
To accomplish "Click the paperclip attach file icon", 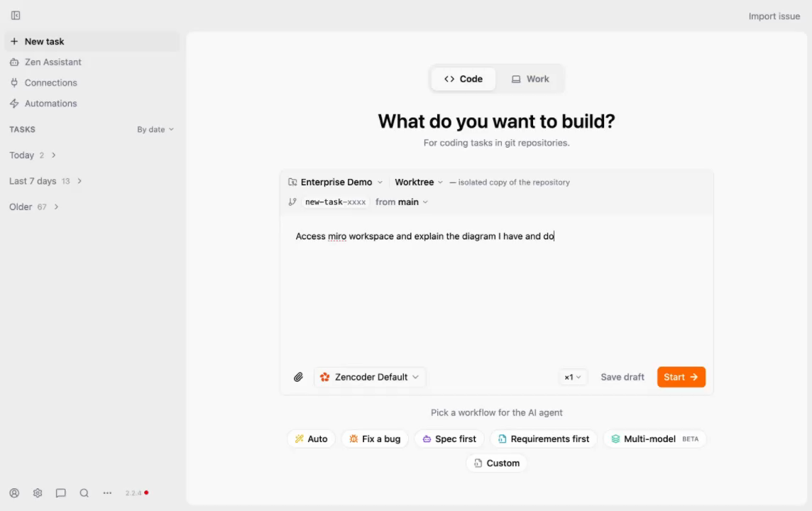I will point(298,377).
